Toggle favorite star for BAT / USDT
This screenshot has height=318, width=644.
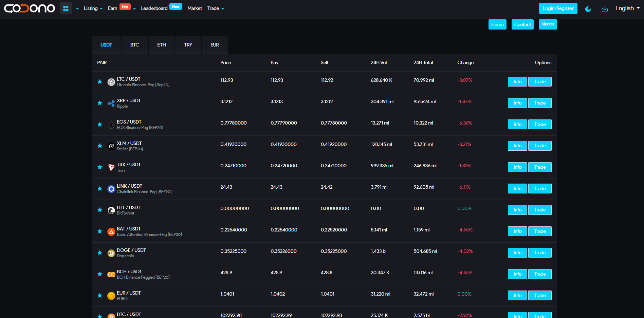(x=100, y=231)
